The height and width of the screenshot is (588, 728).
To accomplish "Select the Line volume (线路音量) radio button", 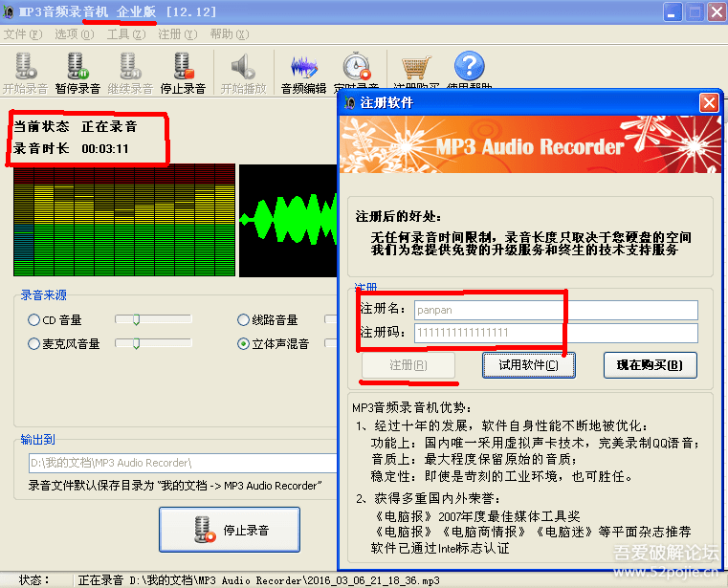I will click(x=243, y=319).
